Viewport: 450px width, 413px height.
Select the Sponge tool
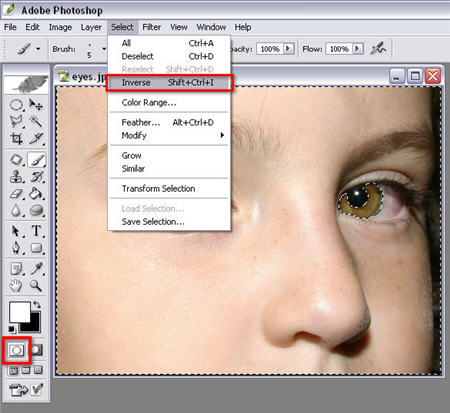[x=36, y=211]
